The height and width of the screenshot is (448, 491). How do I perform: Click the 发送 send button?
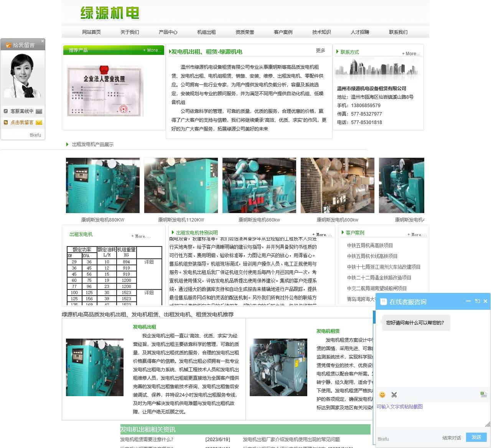click(x=476, y=437)
